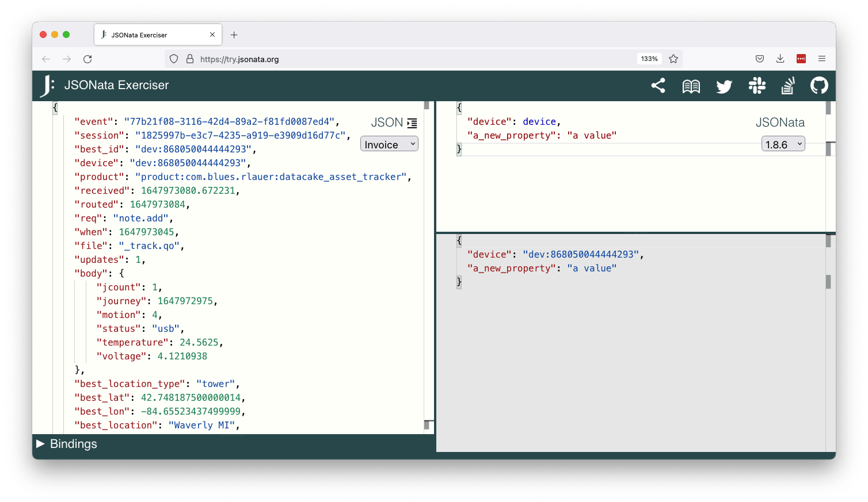The width and height of the screenshot is (868, 502).
Task: Open the Invoice sample dropdown
Action: (390, 144)
